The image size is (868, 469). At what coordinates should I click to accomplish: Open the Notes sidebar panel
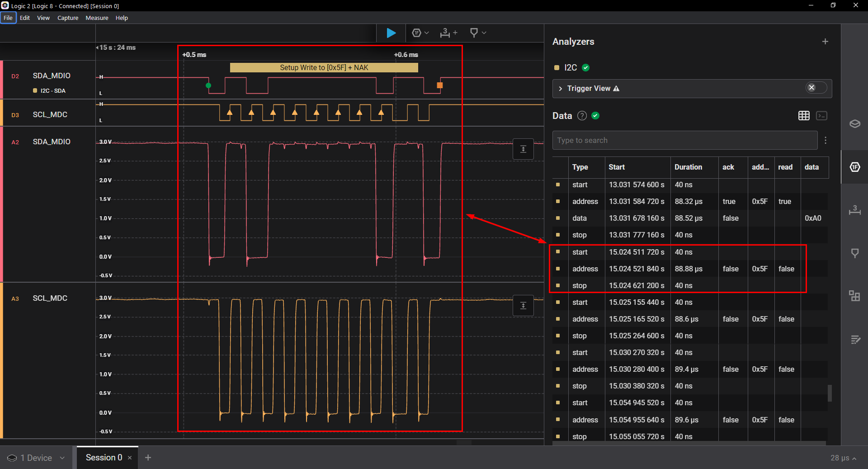tap(854, 339)
